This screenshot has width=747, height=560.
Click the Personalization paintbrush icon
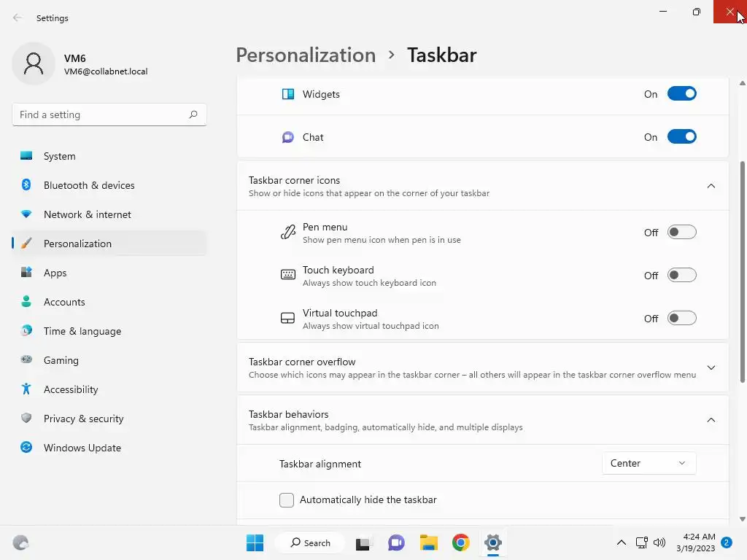pos(26,244)
